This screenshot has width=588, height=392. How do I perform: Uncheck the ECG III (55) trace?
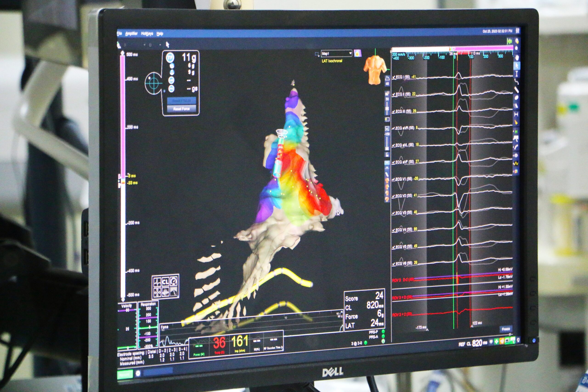pos(394,112)
